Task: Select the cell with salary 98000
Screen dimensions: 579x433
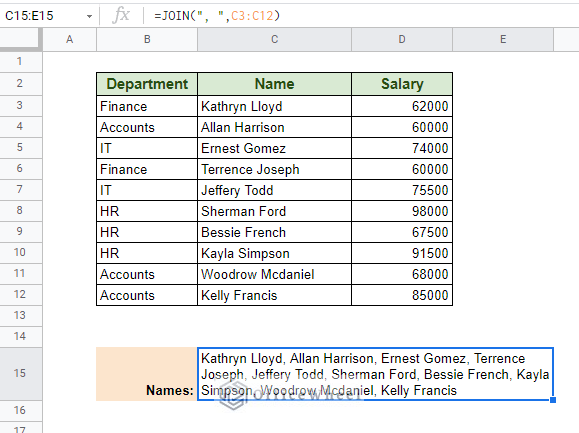Action: 402,211
